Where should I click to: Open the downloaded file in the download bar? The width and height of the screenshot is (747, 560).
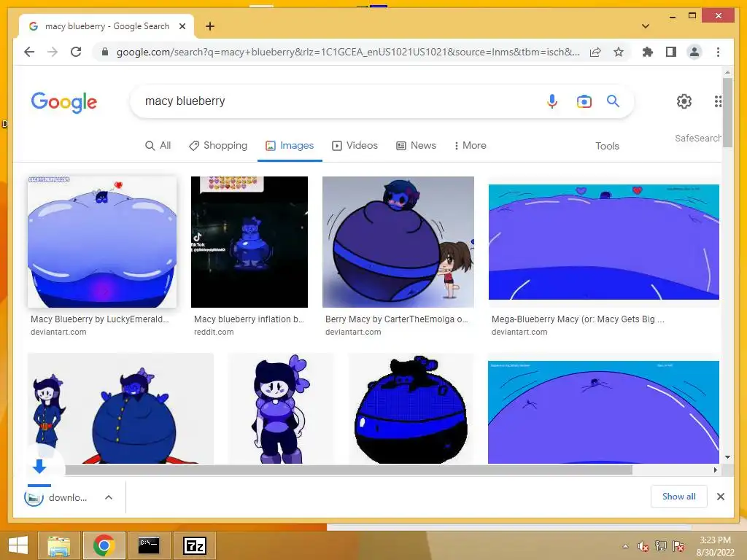[55, 497]
